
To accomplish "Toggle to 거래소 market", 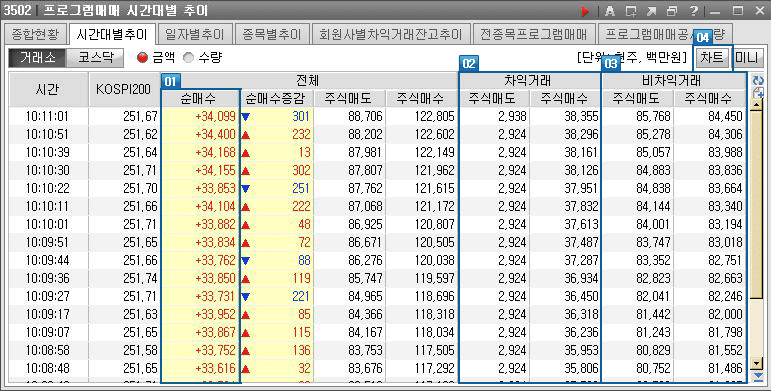I will [37, 58].
